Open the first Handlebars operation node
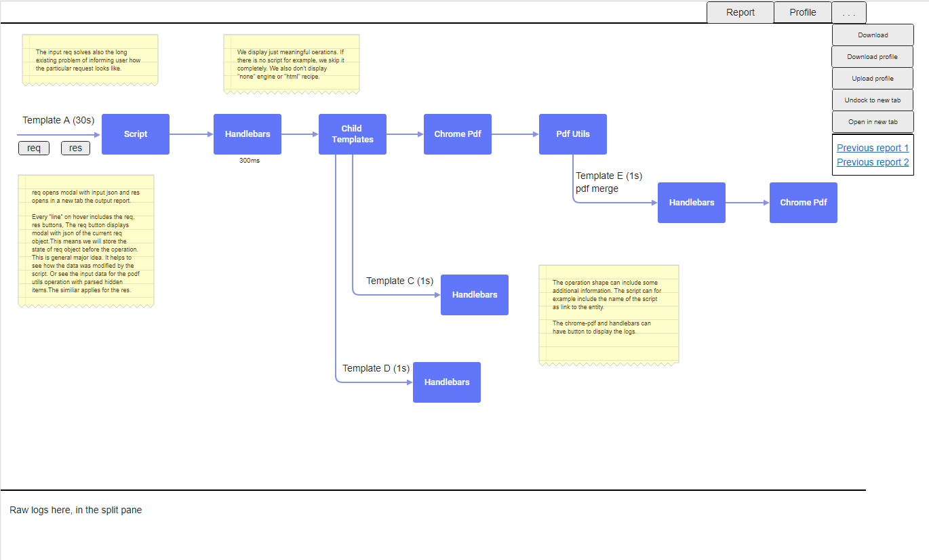The width and height of the screenshot is (929, 560). [x=247, y=134]
